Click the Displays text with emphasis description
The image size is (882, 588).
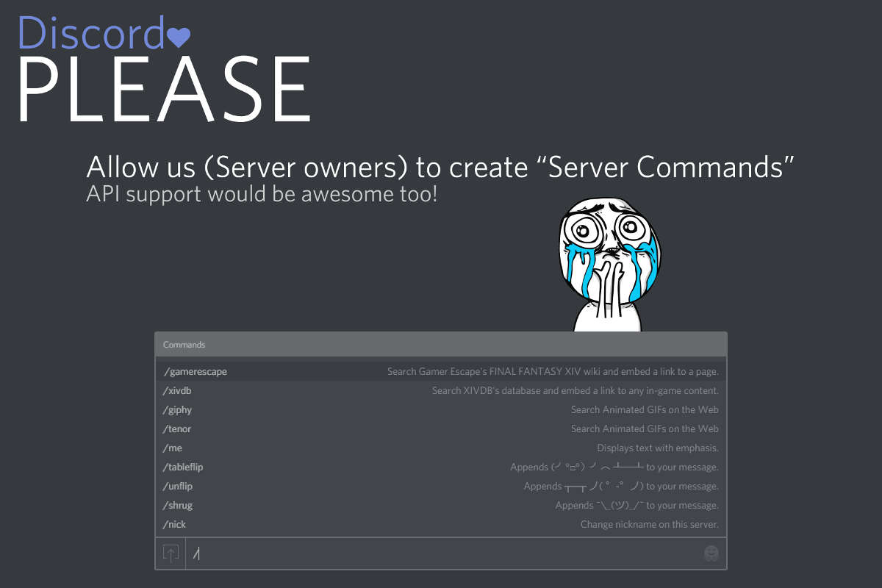coord(658,448)
